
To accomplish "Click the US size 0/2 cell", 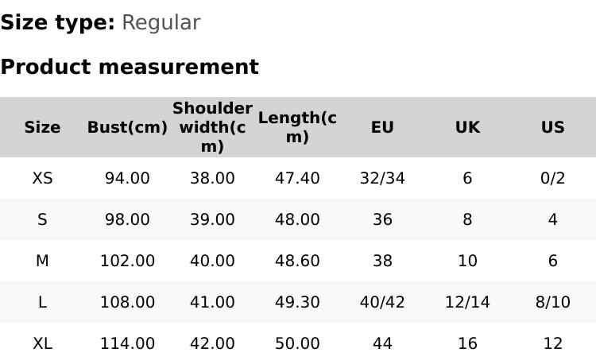I will click(552, 178).
